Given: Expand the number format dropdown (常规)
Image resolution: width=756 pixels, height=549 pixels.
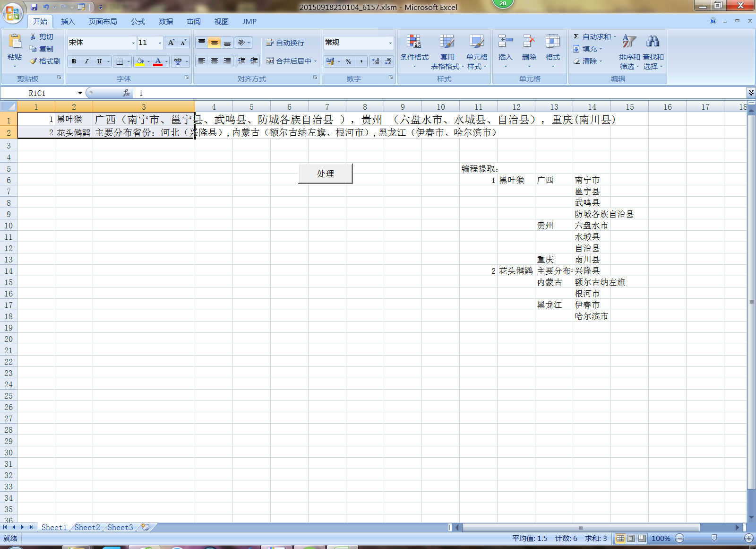Looking at the screenshot, I should pos(390,43).
